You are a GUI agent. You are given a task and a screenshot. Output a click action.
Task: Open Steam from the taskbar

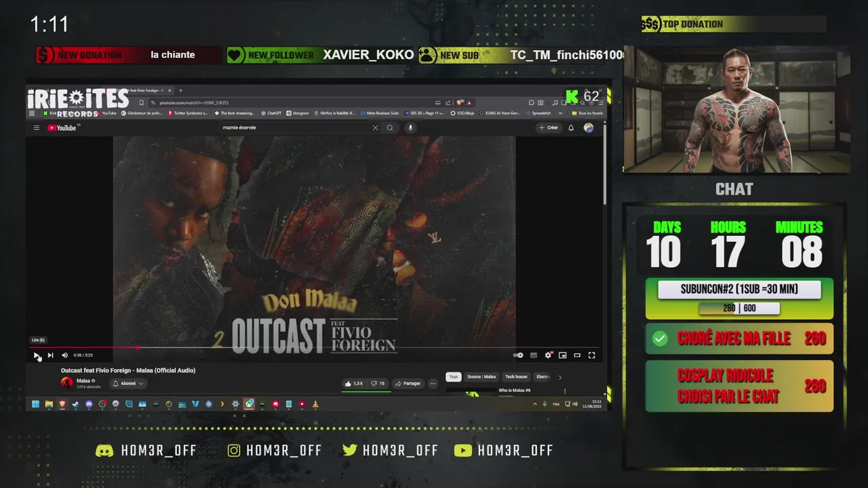pyautogui.click(x=75, y=405)
